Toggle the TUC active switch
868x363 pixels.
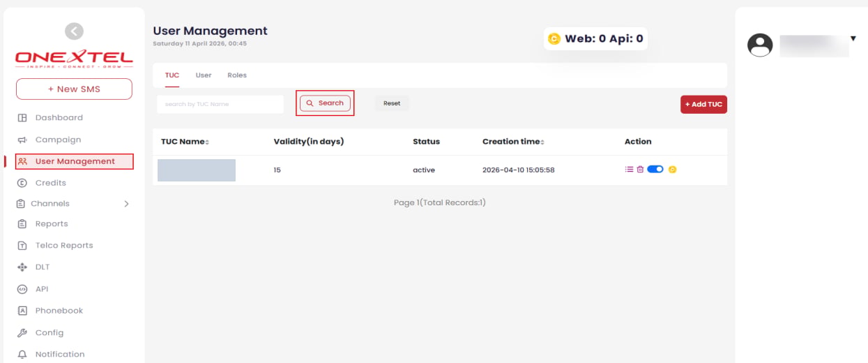pos(655,170)
